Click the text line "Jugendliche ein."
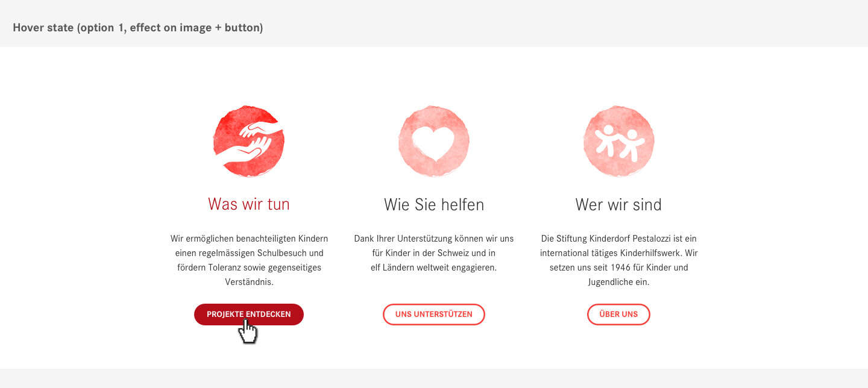 coord(618,282)
